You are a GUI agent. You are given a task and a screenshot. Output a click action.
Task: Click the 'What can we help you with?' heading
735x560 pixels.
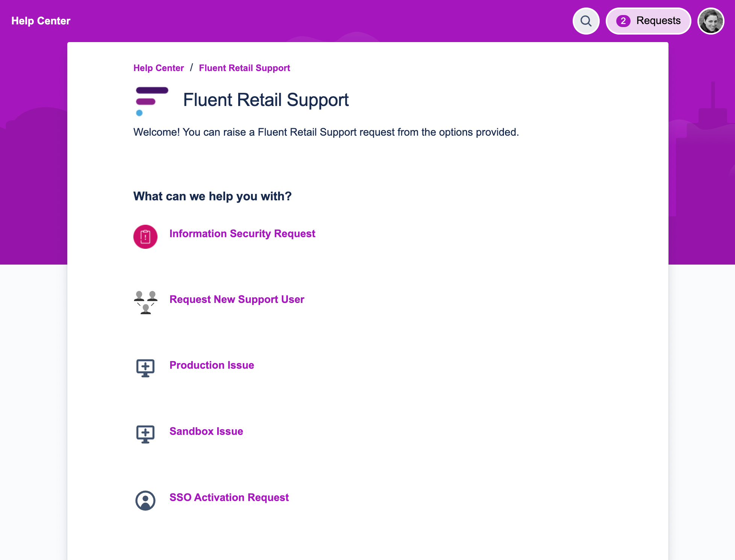pyautogui.click(x=212, y=196)
